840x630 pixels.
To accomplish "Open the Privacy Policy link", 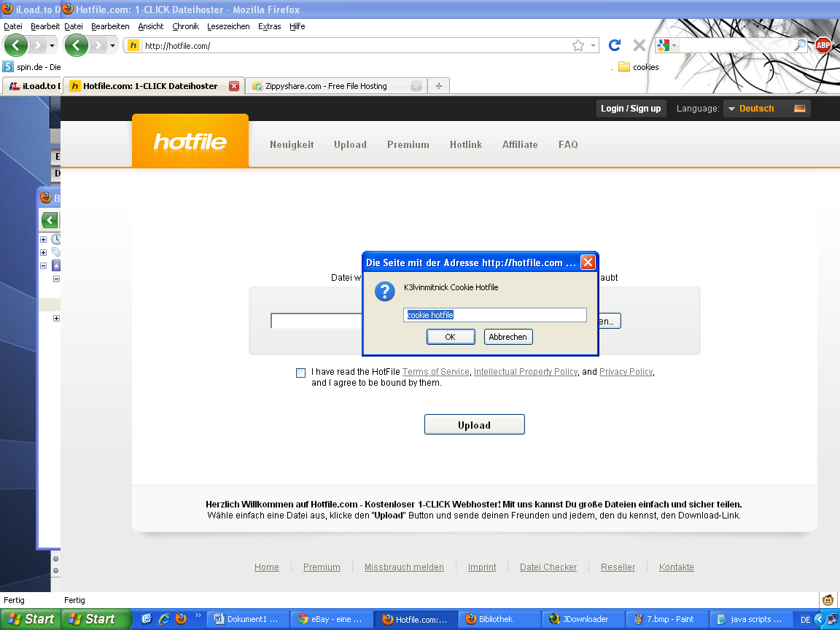I will pos(626,372).
